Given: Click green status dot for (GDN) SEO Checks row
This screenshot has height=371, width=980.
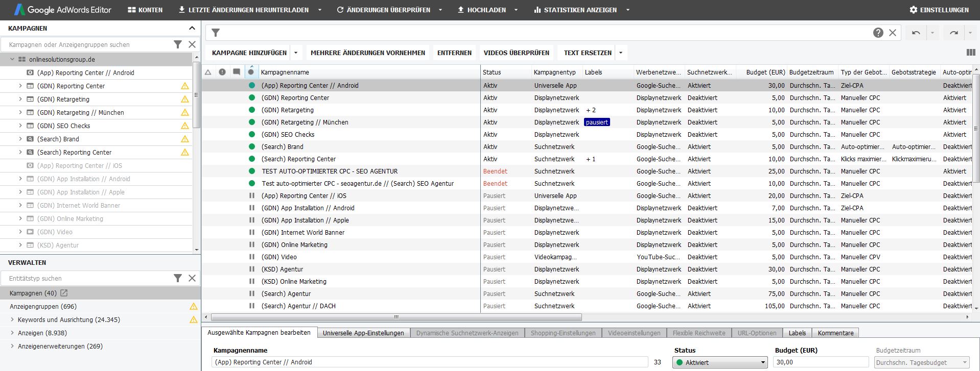Looking at the screenshot, I should [251, 135].
